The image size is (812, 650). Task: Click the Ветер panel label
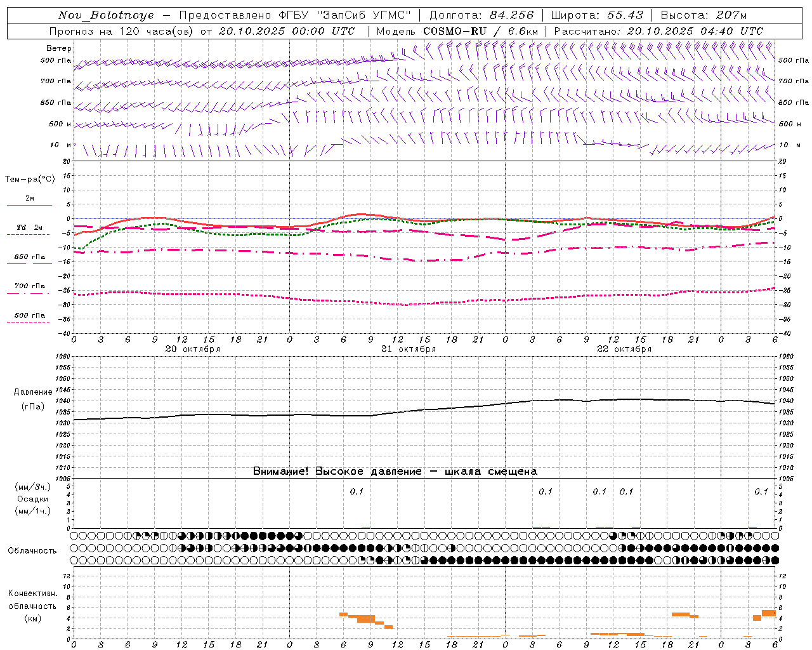[59, 48]
